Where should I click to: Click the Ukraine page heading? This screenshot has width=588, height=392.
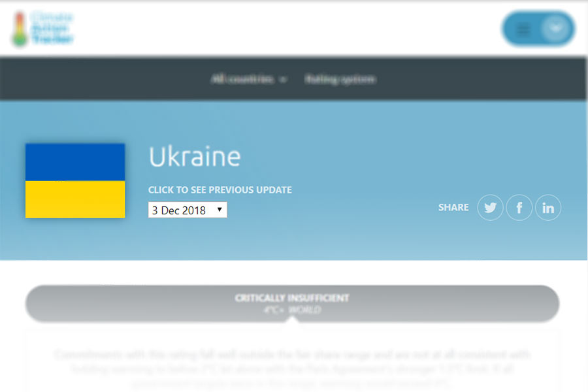tap(195, 157)
